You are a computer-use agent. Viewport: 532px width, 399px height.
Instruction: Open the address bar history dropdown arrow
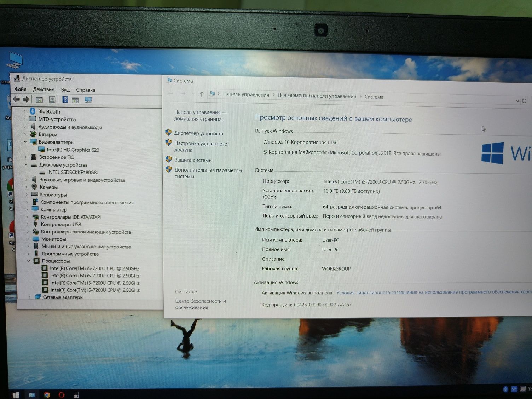[517, 101]
